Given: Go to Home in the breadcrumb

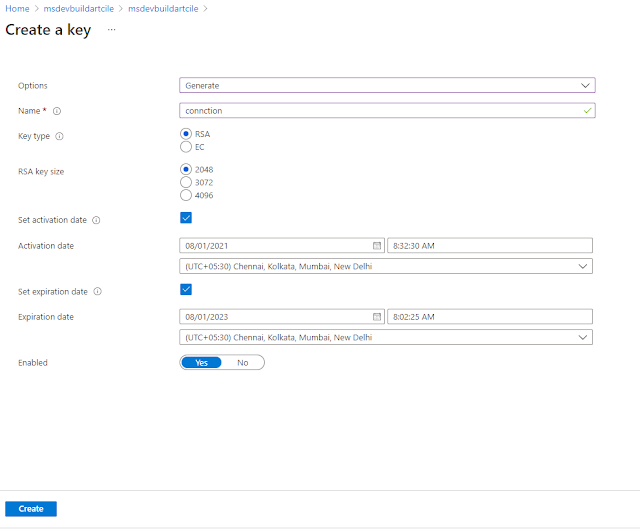Looking at the screenshot, I should pos(17,9).
